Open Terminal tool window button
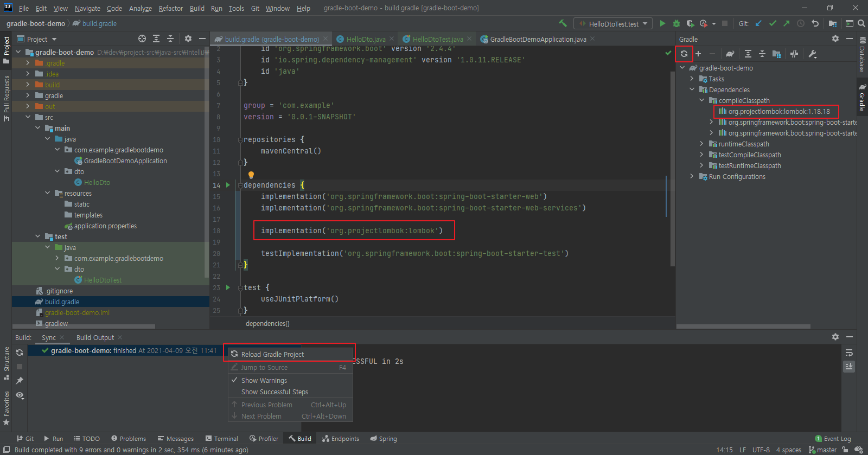Image resolution: width=868 pixels, height=455 pixels. (x=222, y=439)
